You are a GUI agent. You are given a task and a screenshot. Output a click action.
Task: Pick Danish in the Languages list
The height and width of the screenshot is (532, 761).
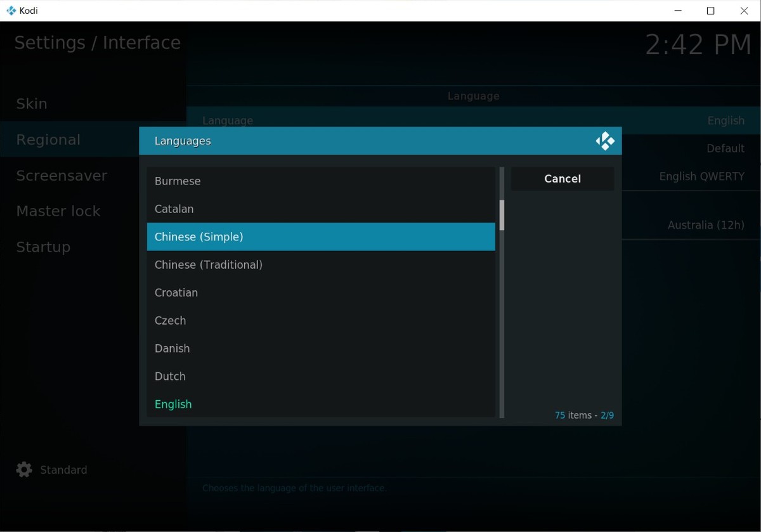(321, 348)
